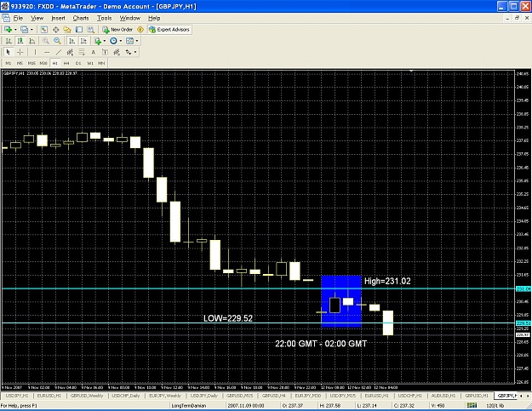Screen dimensions: 532x411
Task: Toggle the Expert Advisors button
Action: [169, 30]
